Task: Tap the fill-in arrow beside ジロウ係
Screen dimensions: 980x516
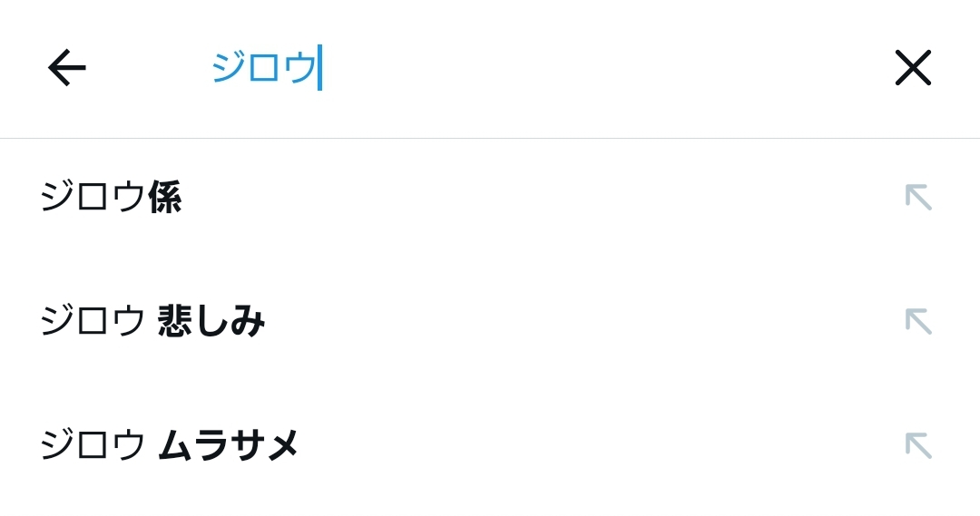Action: click(x=918, y=197)
